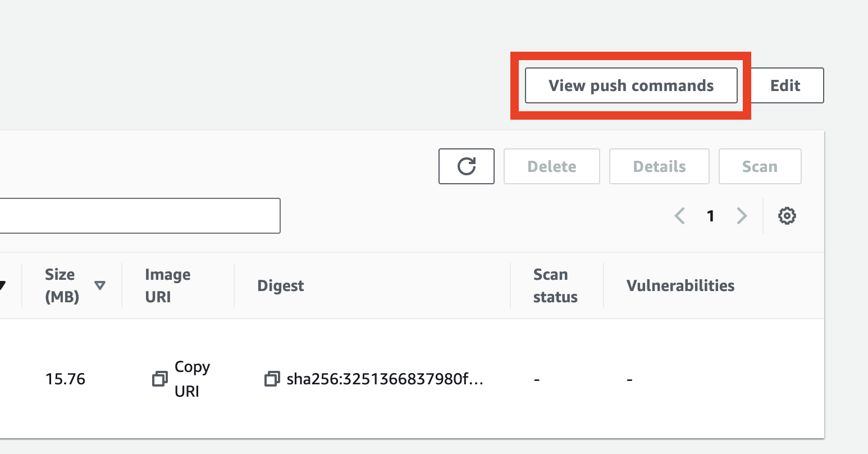Click the Image URI column header
868x454 pixels.
(x=167, y=285)
